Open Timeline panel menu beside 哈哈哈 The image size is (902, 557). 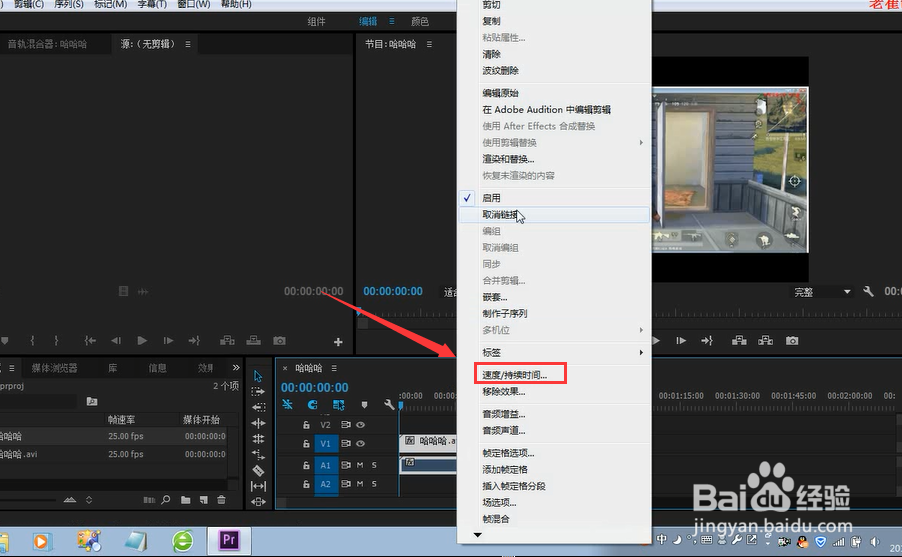click(334, 368)
